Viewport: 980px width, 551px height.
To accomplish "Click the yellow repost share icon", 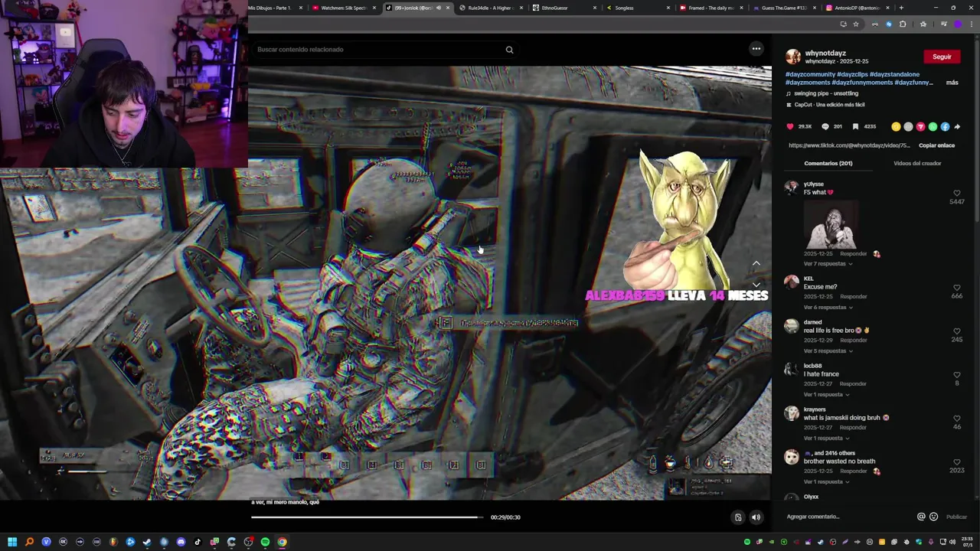I will pos(896,127).
